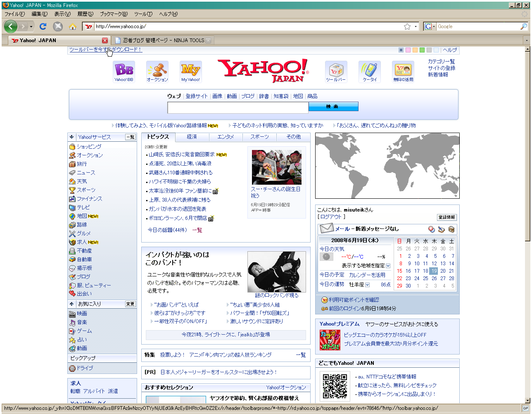The image size is (532, 414).
Task: Reload the page with the blue refresh icon
Action: 43,26
